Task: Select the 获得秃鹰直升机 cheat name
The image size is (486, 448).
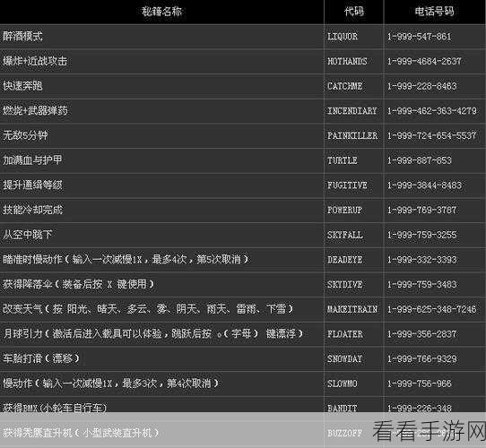Action: click(81, 433)
